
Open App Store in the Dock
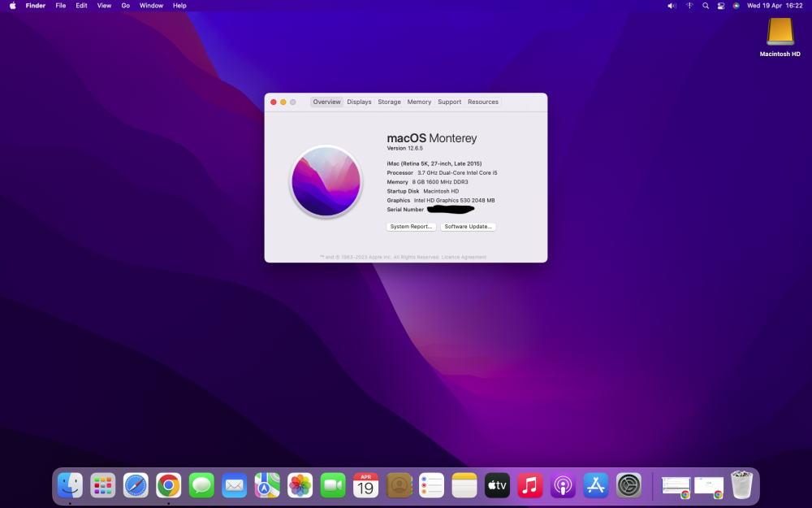point(595,486)
